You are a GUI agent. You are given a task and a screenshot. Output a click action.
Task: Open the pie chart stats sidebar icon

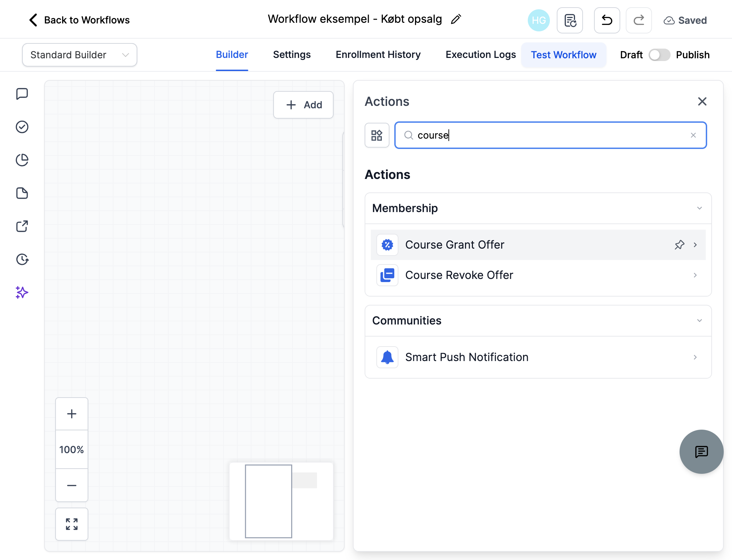click(22, 160)
